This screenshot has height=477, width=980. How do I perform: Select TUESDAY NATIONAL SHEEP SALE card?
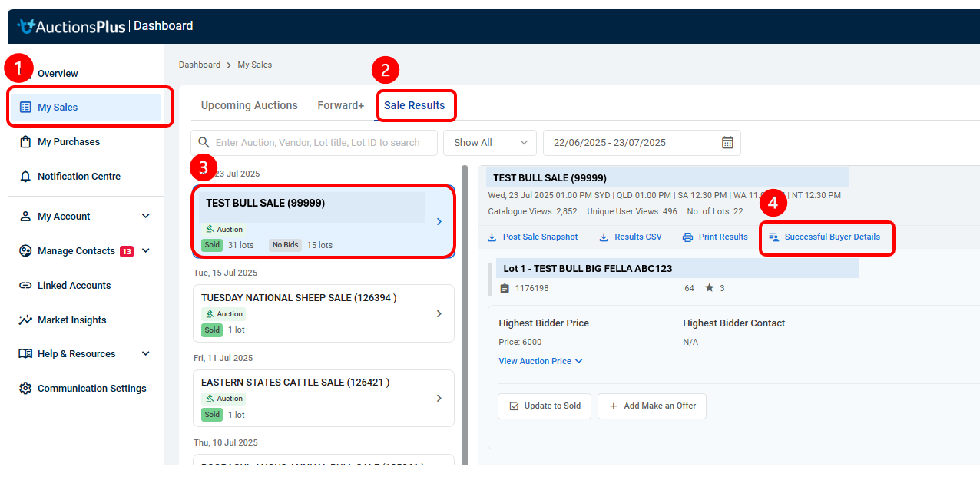tap(323, 313)
